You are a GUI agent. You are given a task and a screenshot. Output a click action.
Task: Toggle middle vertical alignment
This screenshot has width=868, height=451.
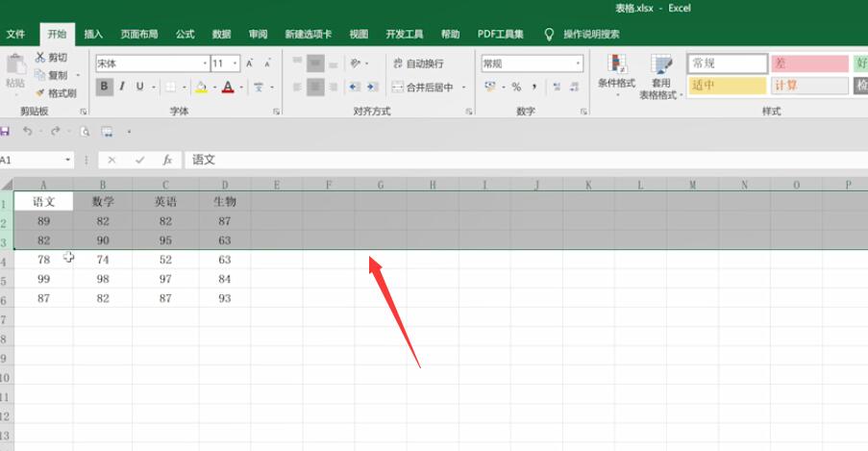point(315,63)
